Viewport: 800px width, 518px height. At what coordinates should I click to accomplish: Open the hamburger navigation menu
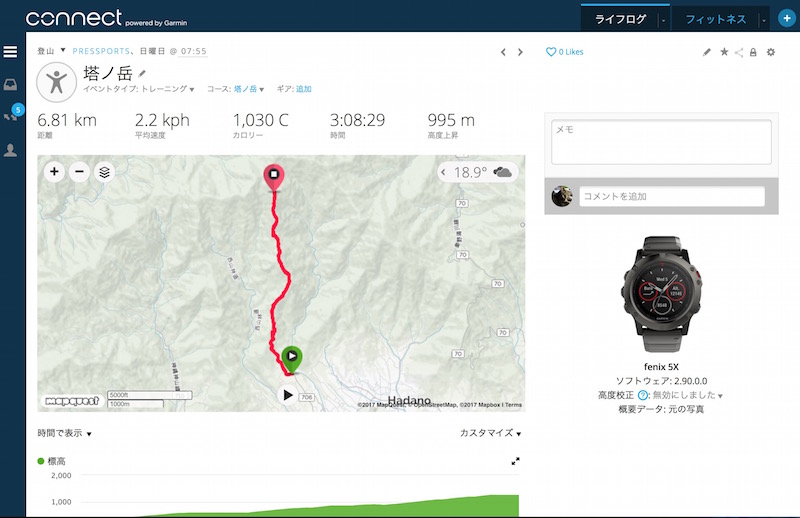pos(10,52)
